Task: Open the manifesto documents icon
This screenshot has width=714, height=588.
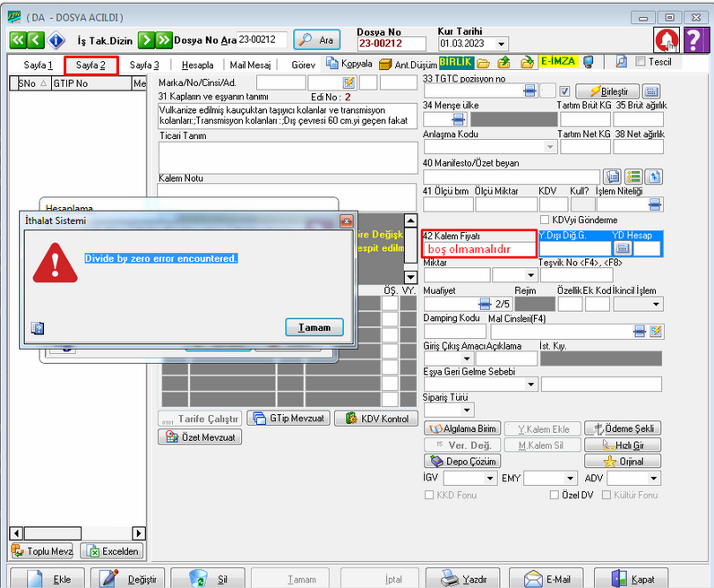Action: (613, 177)
